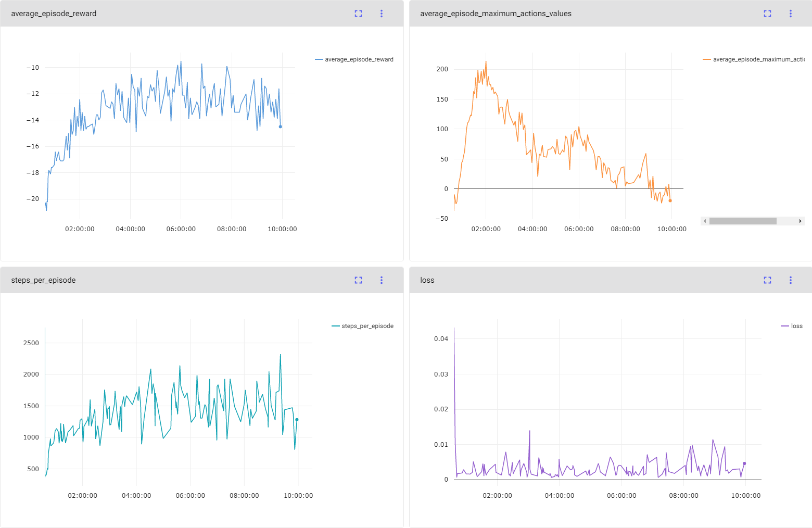The image size is (812, 528).
Task: Click the 2500 y-axis label on steps chart
Action: pos(31,343)
